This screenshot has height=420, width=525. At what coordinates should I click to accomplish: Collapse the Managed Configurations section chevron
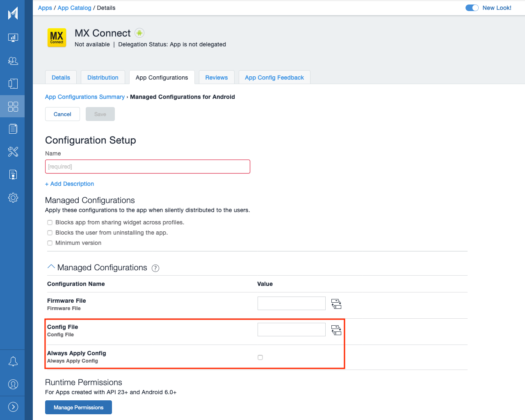pyautogui.click(x=51, y=267)
